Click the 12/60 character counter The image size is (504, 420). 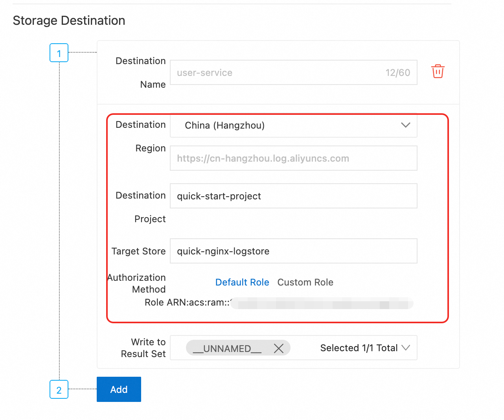pos(398,73)
